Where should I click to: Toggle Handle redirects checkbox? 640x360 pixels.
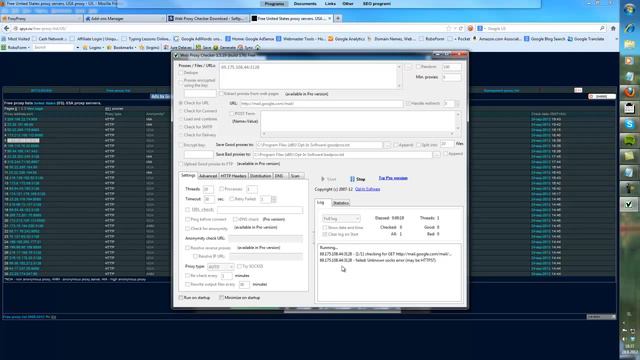[x=408, y=103]
